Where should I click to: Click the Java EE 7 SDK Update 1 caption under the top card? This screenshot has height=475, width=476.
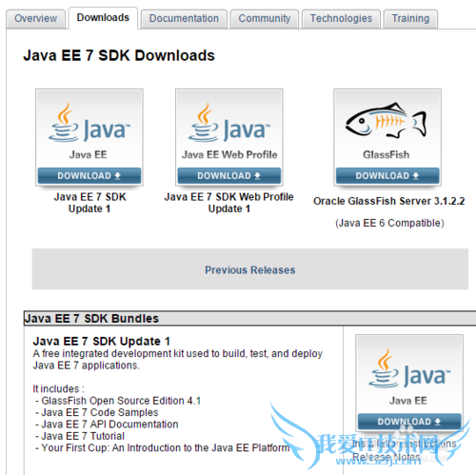(x=89, y=203)
